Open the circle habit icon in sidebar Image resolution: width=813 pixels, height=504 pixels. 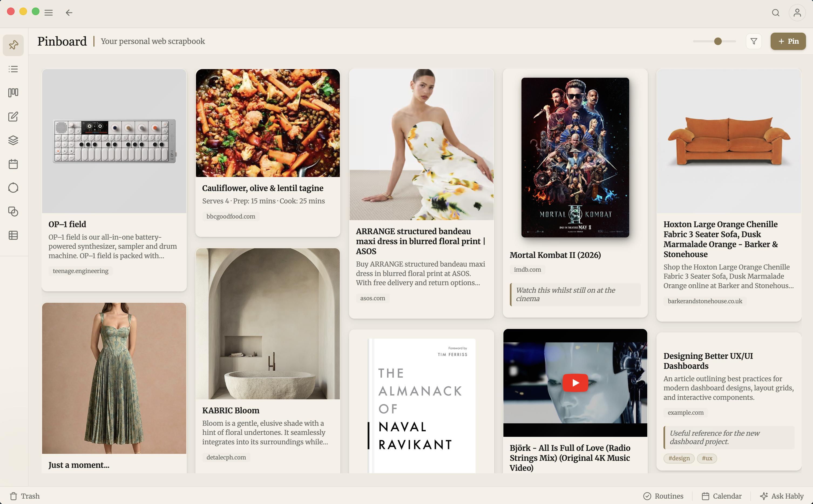pyautogui.click(x=13, y=188)
